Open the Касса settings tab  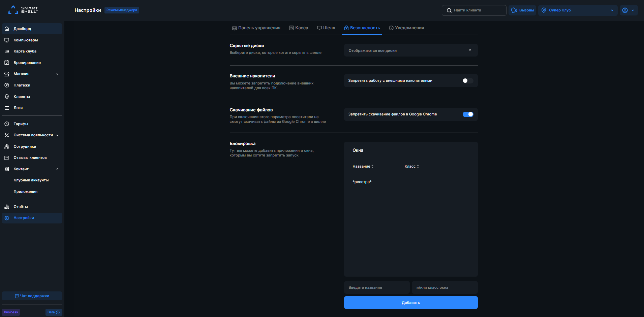tap(299, 28)
